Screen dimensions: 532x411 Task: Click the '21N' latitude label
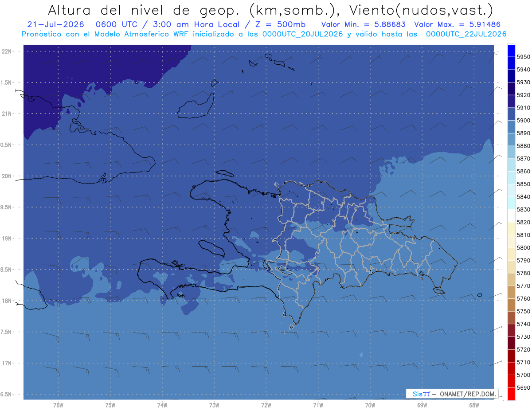7,114
